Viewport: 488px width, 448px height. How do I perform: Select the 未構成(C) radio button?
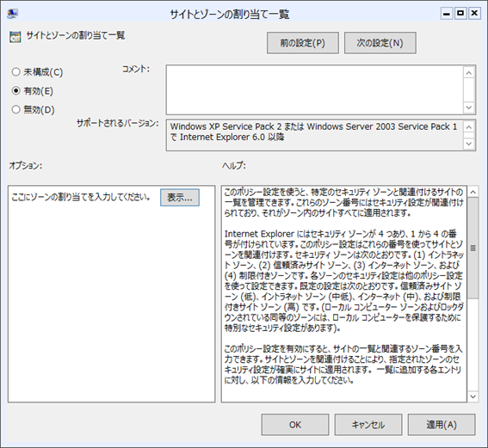pyautogui.click(x=15, y=72)
